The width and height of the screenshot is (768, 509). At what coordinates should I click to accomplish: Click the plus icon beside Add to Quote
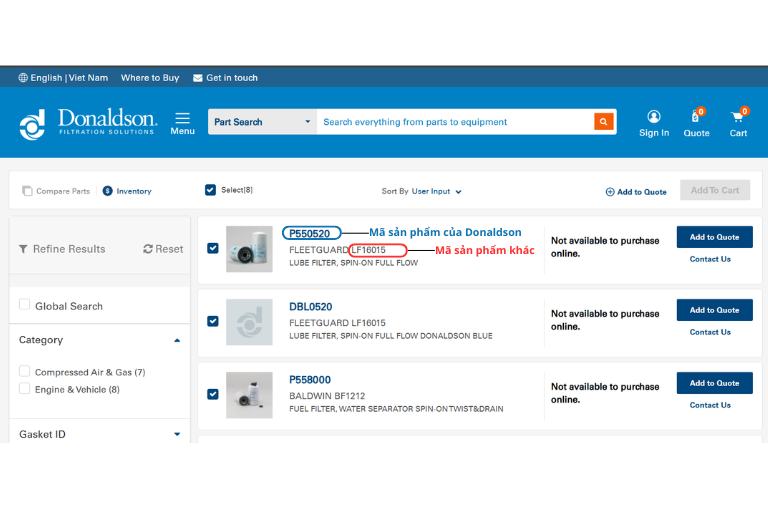click(610, 192)
